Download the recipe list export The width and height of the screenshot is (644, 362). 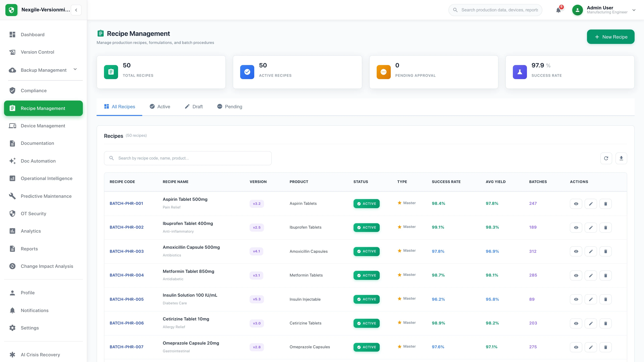622,158
